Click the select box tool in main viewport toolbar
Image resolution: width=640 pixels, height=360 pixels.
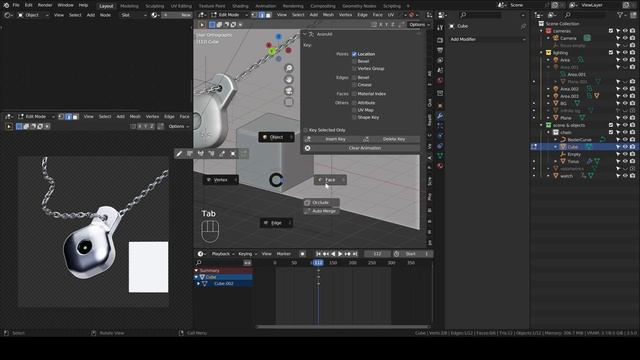(x=212, y=24)
